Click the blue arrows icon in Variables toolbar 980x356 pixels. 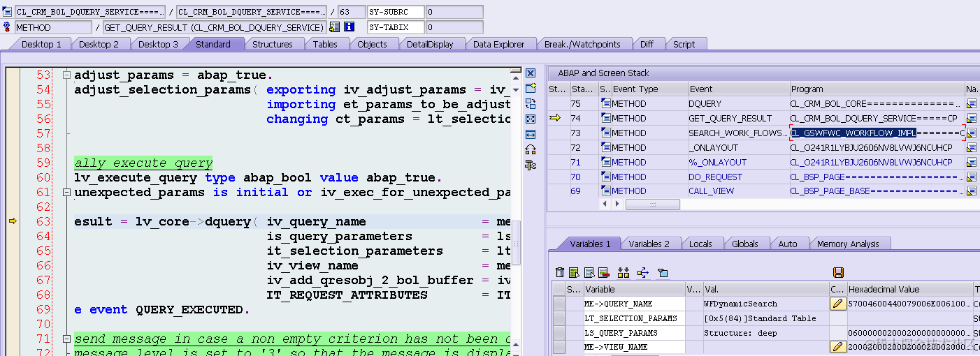643,272
